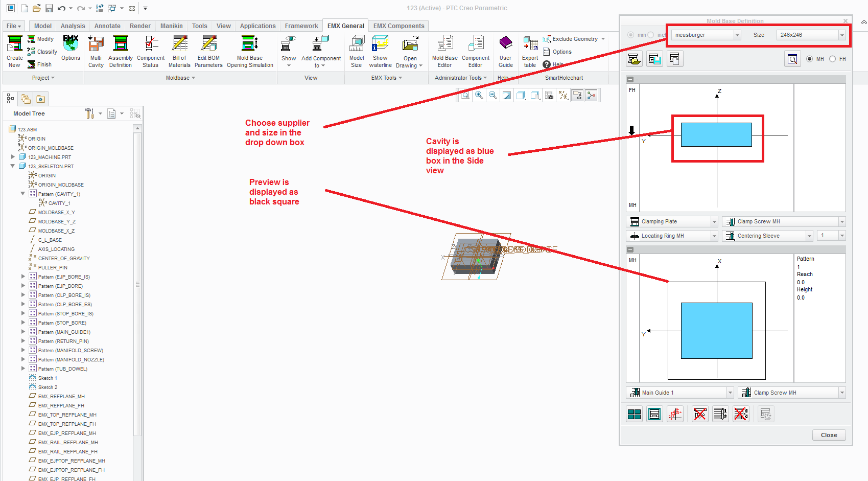
Task: Expand 123_MACHINE.PRT tree node
Action: [x=13, y=157]
